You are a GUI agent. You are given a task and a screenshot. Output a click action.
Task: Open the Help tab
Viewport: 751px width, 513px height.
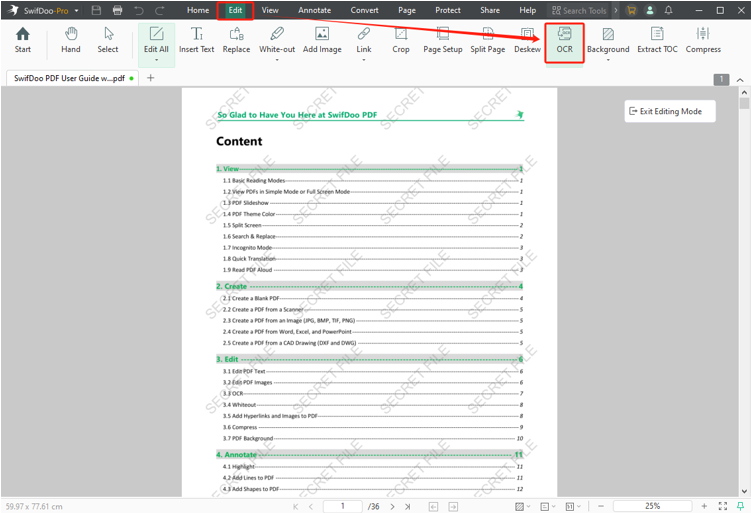pyautogui.click(x=527, y=10)
